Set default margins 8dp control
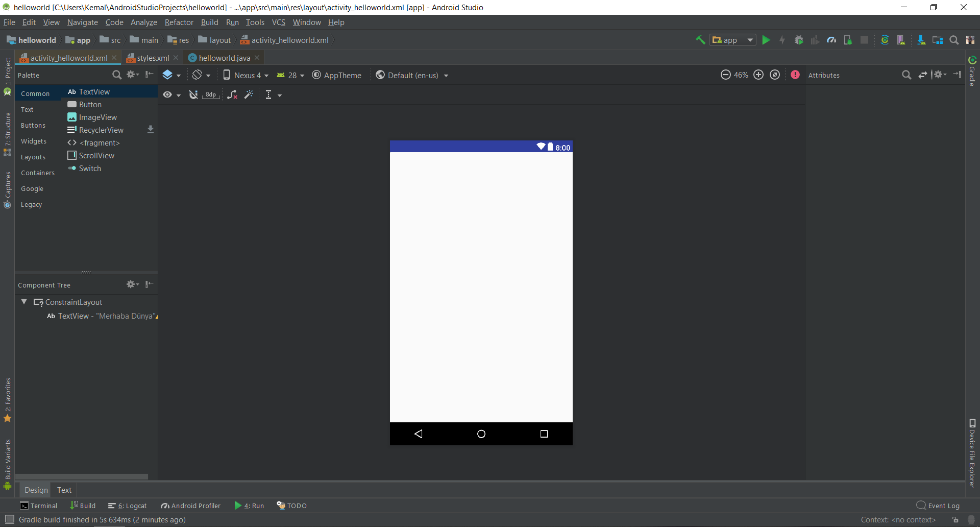Screen dimensions: 980x527 [x=211, y=94]
